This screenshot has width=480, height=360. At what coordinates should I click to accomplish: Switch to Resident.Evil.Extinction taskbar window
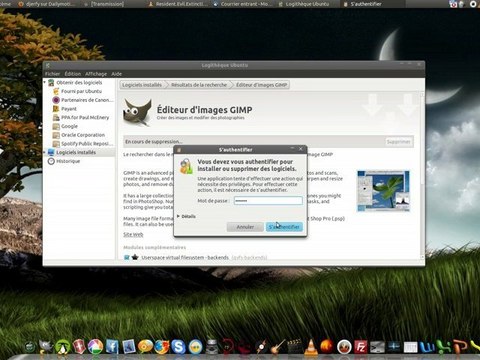point(178,4)
